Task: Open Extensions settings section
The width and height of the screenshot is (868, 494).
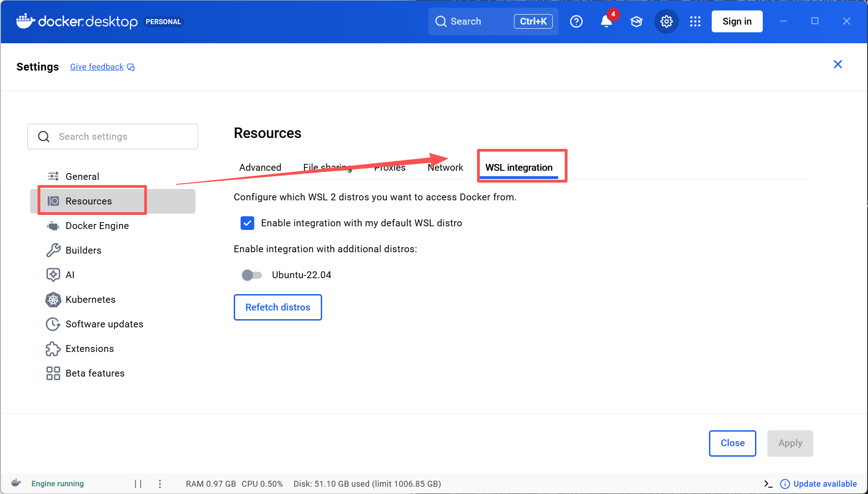Action: (x=113, y=348)
